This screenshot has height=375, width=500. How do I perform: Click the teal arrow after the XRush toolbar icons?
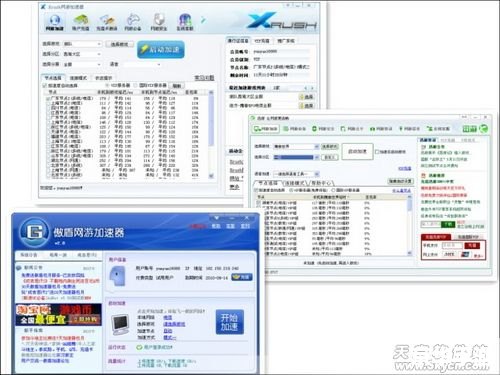coord(203,20)
